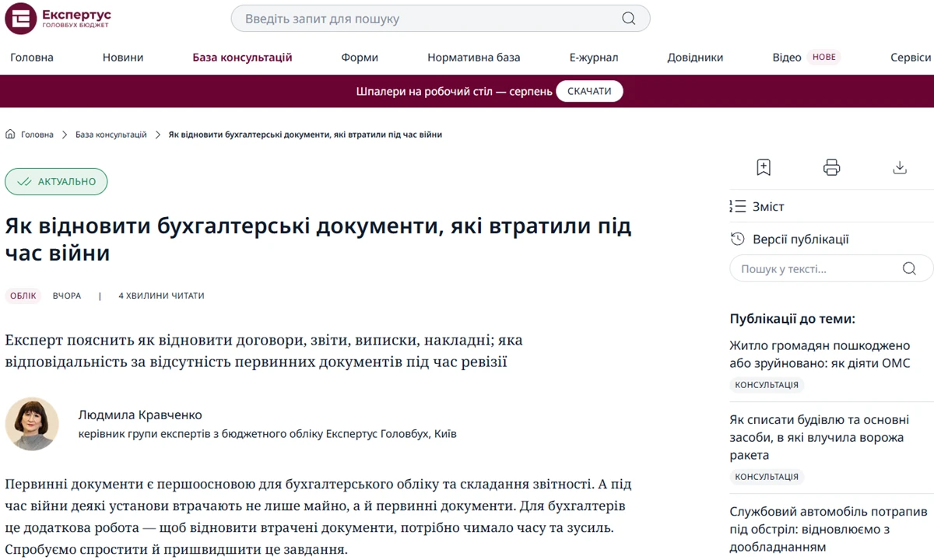Viewport: 934px width, 560px height.
Task: Open the База консультацій menu item
Action: 242,57
